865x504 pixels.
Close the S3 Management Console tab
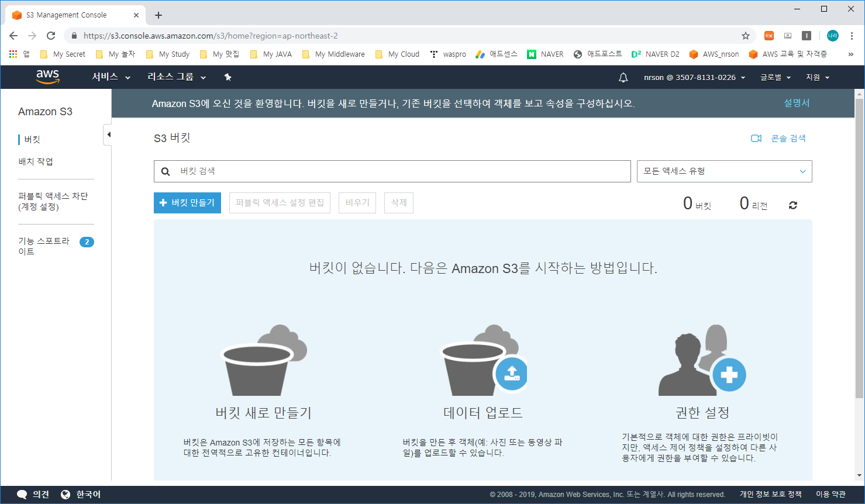click(136, 15)
